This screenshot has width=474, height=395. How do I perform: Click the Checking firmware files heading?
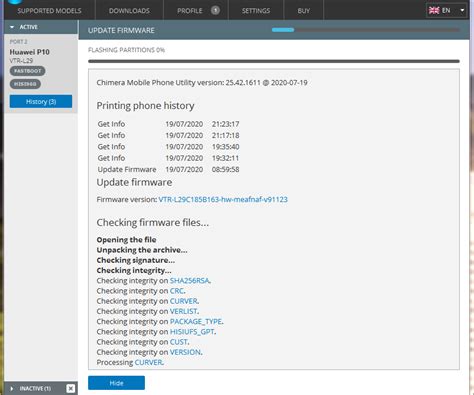153,223
